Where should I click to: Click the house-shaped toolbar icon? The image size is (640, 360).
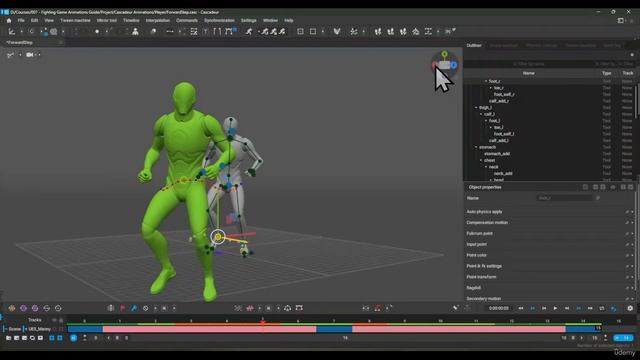click(x=416, y=31)
